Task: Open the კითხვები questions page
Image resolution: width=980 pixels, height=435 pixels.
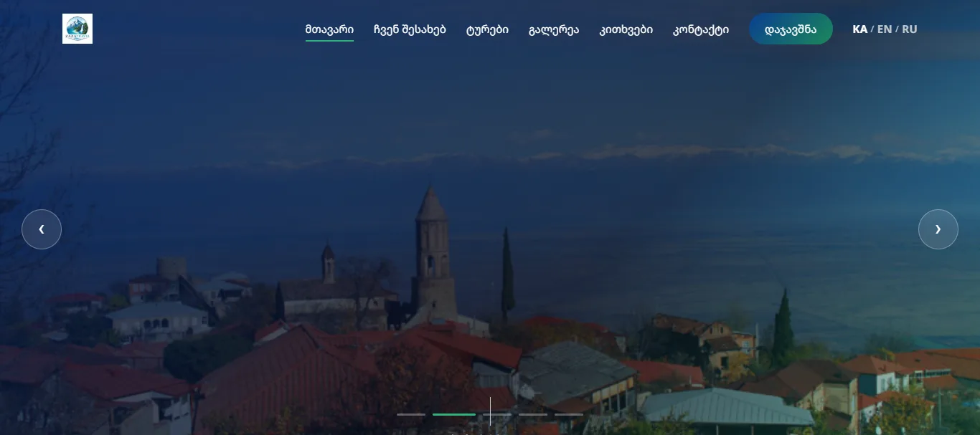Action: [x=626, y=29]
